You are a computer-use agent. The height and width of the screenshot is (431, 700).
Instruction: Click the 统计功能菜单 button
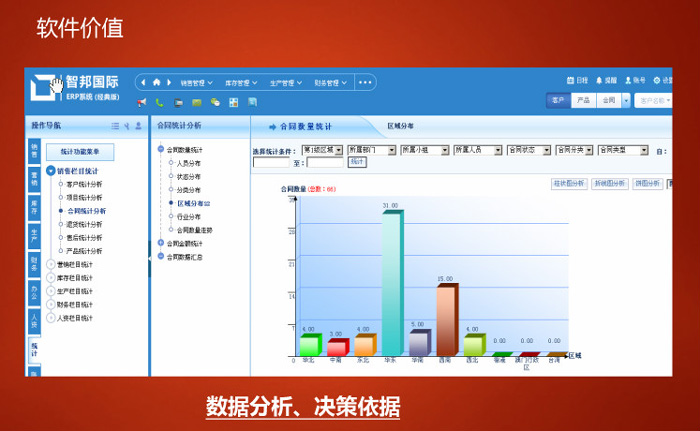tap(80, 152)
